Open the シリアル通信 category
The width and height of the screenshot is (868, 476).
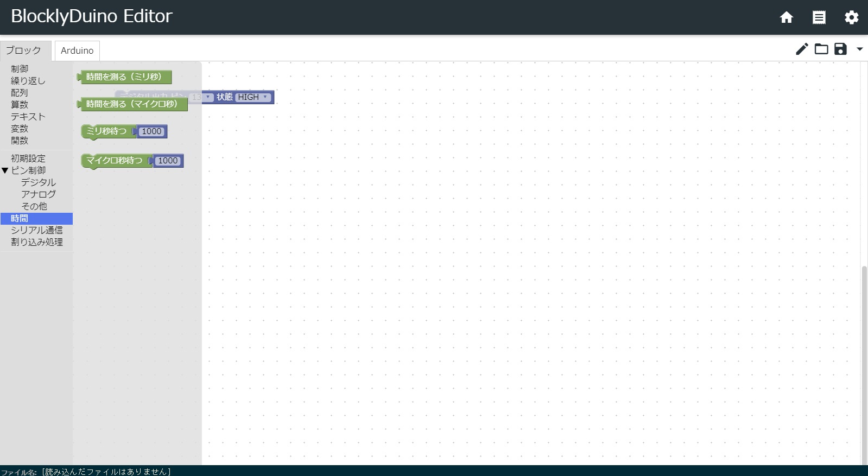pyautogui.click(x=37, y=230)
